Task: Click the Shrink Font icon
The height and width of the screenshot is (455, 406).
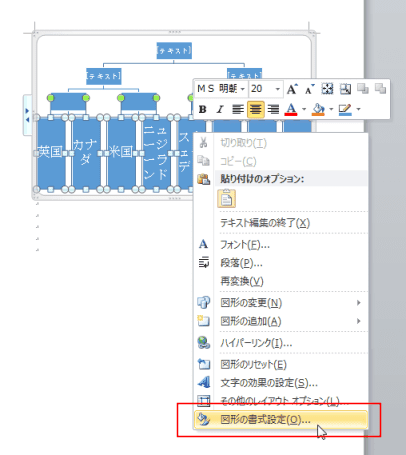Action: [x=310, y=89]
